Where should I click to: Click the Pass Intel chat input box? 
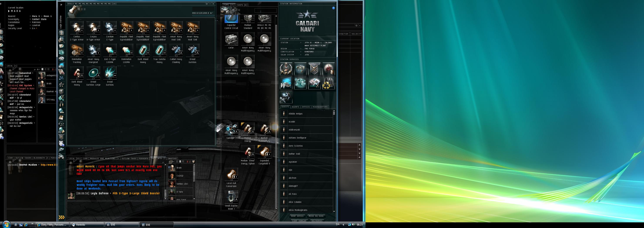[131, 209]
